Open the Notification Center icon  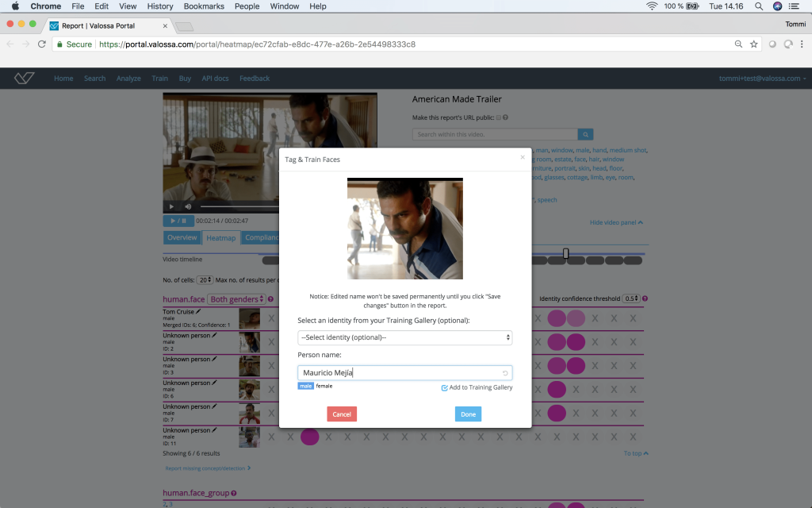pyautogui.click(x=794, y=6)
